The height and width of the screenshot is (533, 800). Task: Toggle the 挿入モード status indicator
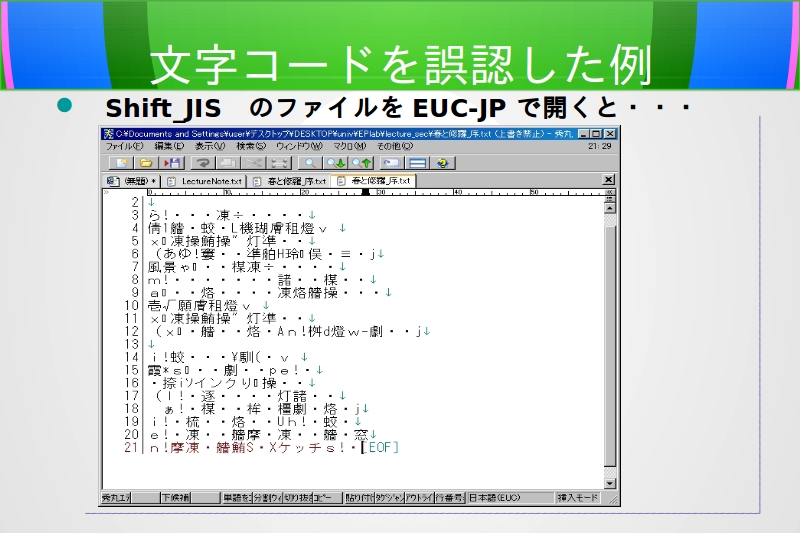coord(578,497)
